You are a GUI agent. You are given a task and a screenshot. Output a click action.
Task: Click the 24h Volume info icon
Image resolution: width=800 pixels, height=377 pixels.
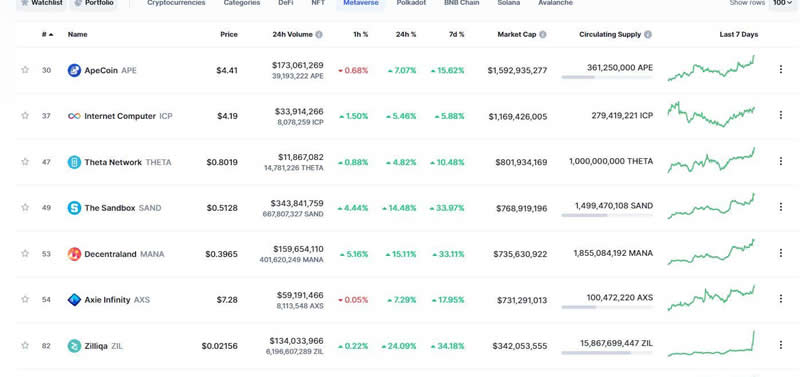tap(319, 35)
